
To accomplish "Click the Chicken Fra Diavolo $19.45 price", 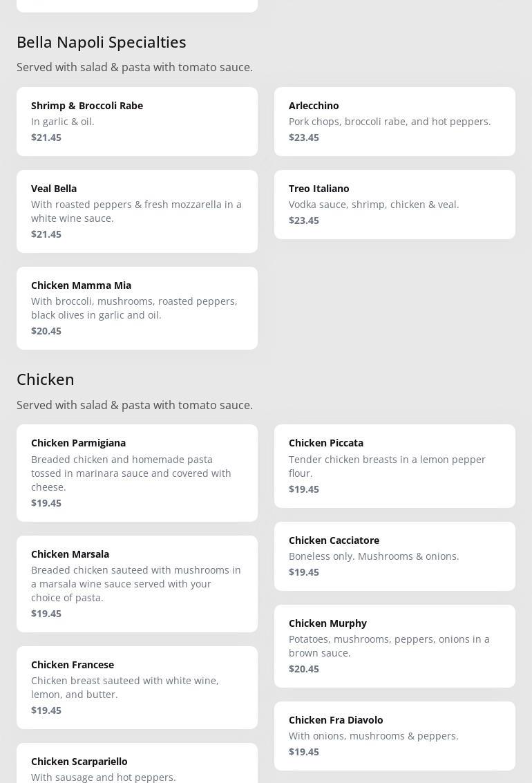I will (x=304, y=752).
